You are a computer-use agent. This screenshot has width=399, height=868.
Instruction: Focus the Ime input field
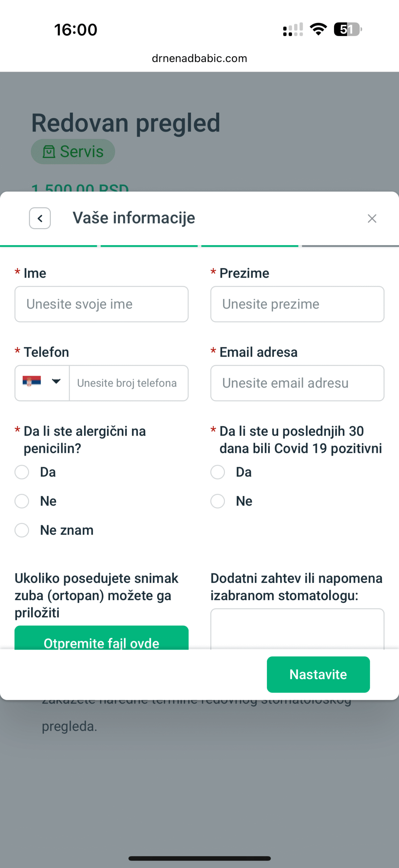101,304
